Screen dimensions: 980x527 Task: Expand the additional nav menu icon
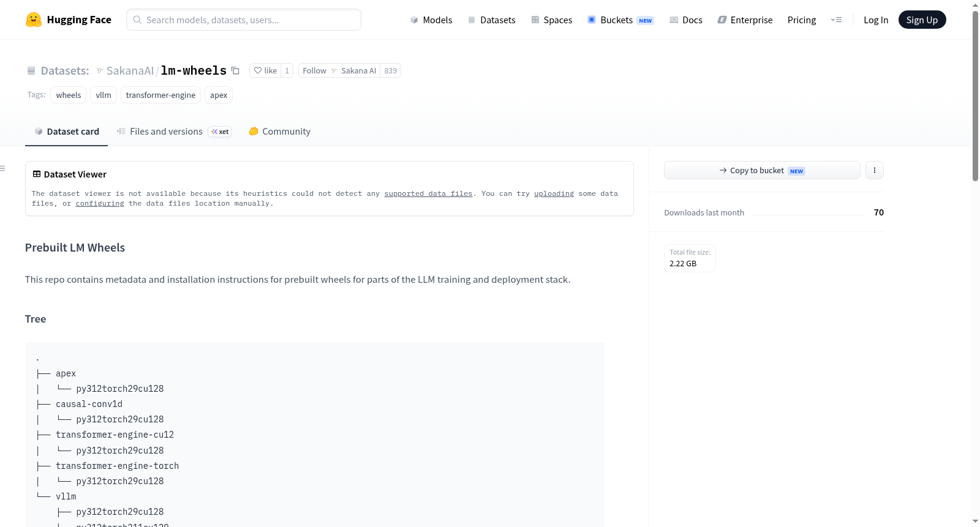pyautogui.click(x=836, y=20)
